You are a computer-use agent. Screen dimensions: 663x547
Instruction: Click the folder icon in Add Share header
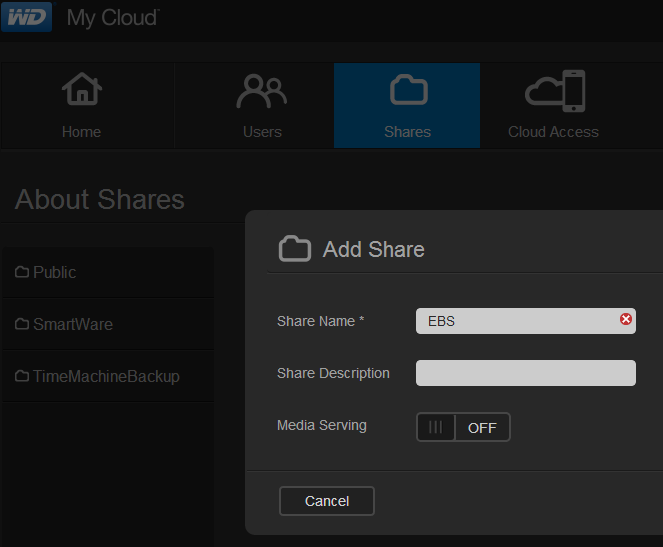click(294, 249)
